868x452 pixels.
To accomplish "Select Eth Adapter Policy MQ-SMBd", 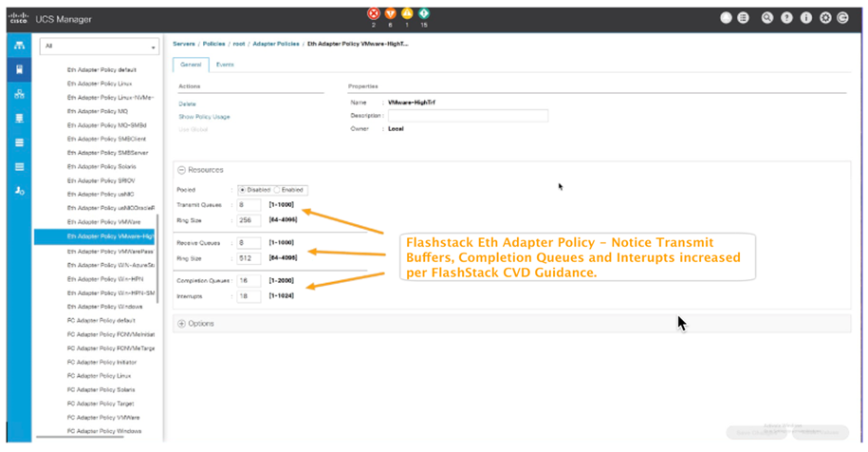I will click(106, 125).
